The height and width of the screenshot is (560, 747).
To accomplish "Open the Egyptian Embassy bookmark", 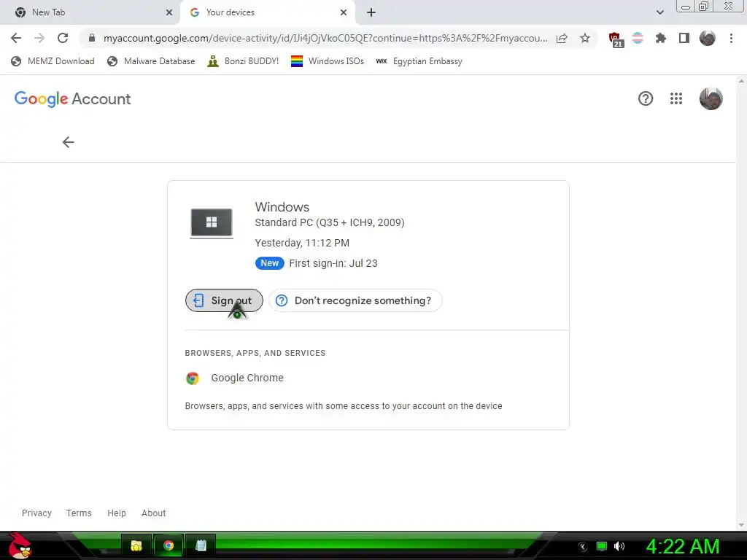I will (x=419, y=61).
